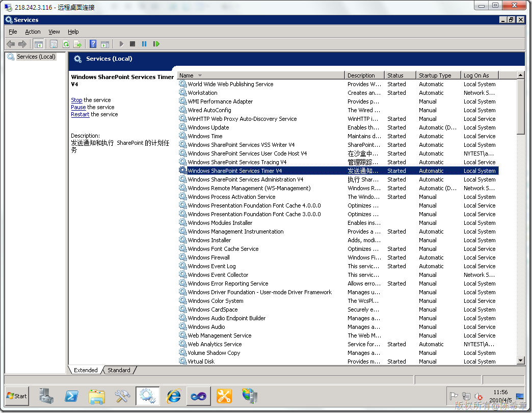The image size is (532, 413).
Task: Open the File menu
Action: point(13,32)
